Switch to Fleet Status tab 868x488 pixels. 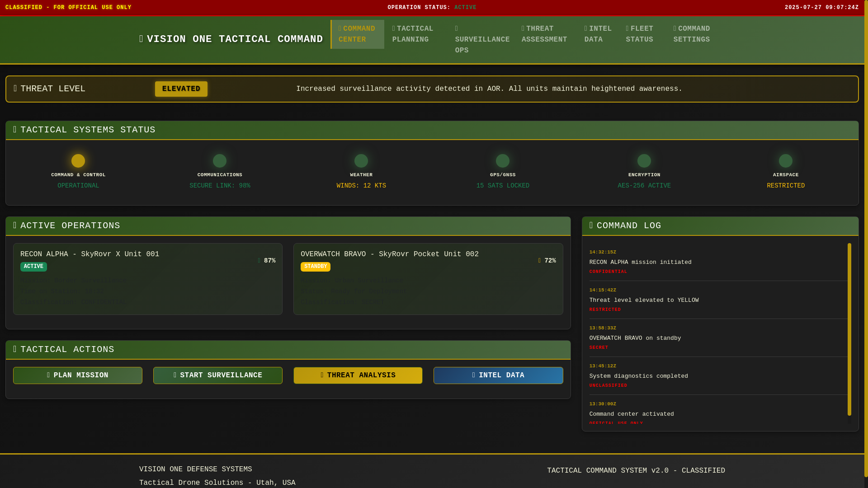point(642,34)
